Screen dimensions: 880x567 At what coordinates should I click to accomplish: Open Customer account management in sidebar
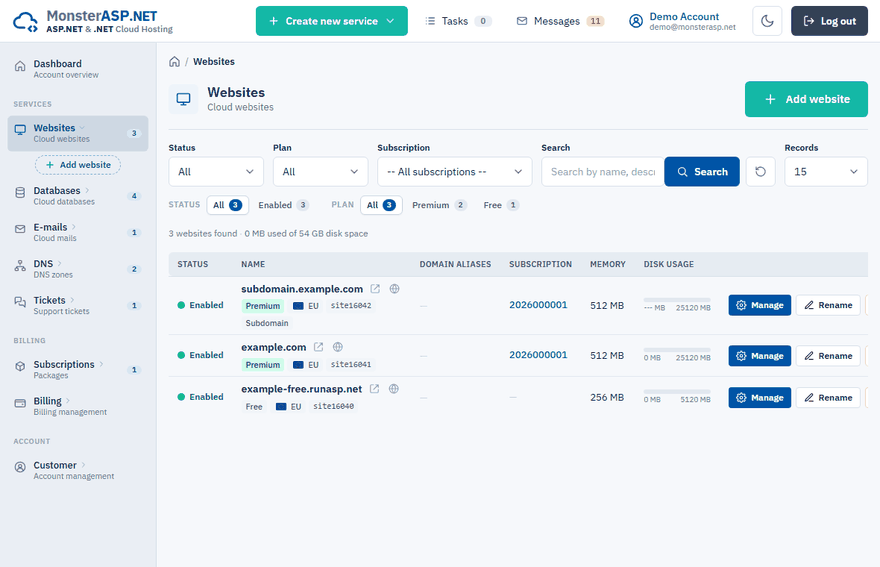click(77, 470)
